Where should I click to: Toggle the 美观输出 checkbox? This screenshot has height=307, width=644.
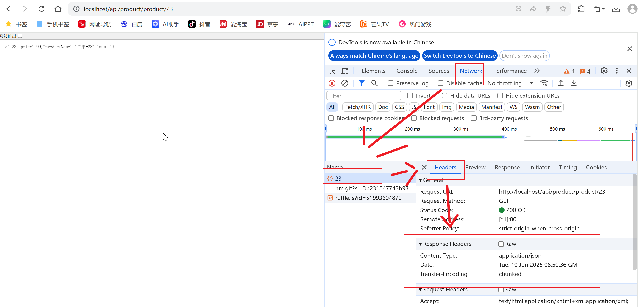click(x=20, y=36)
